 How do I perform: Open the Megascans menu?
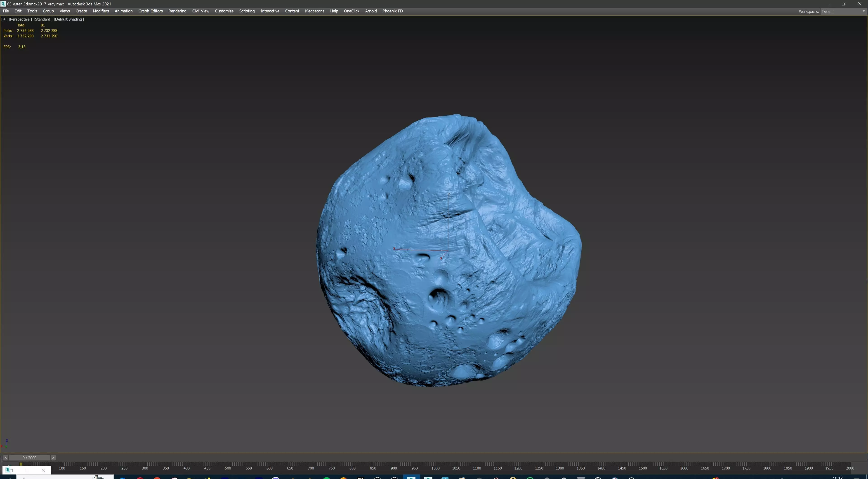pos(314,11)
